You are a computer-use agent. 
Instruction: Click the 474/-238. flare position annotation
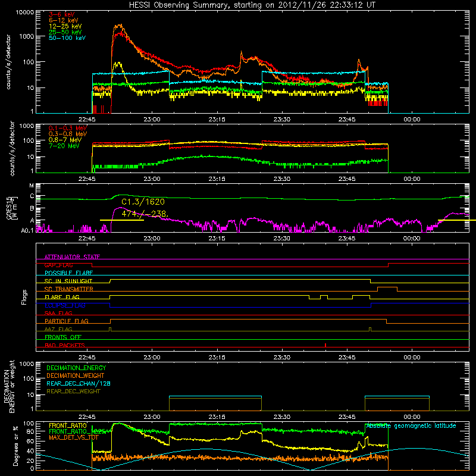[x=145, y=214]
